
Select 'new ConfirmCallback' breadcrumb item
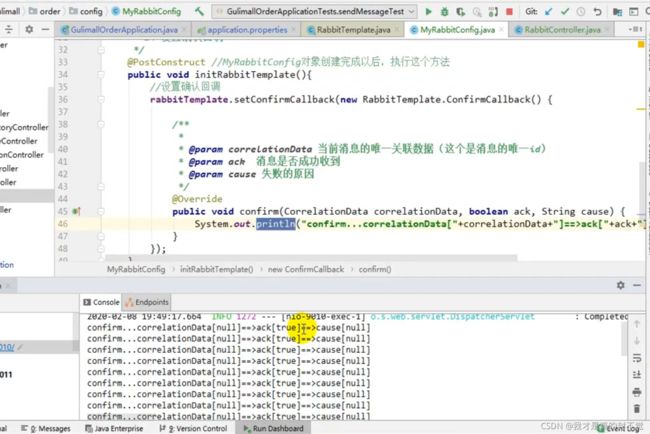[x=306, y=269]
